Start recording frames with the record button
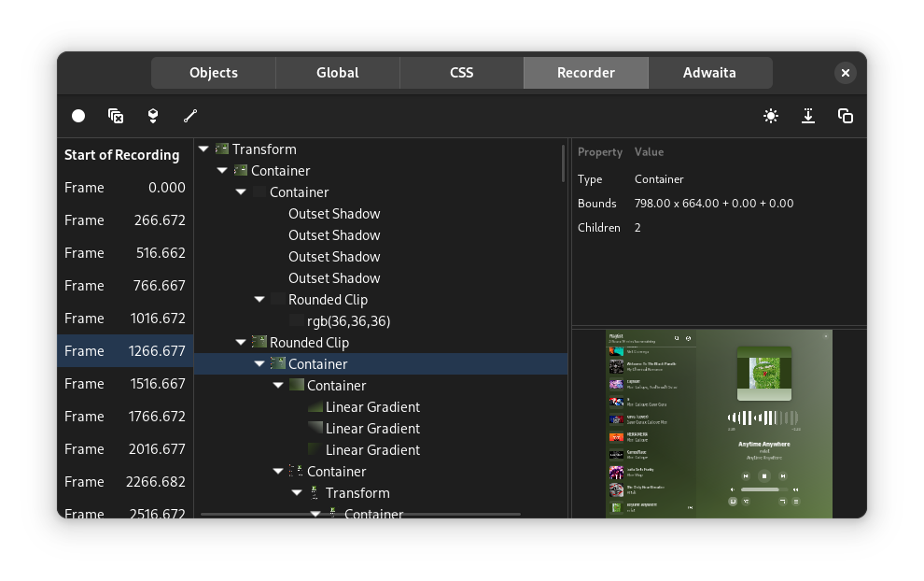The width and height of the screenshot is (924, 581). (78, 116)
